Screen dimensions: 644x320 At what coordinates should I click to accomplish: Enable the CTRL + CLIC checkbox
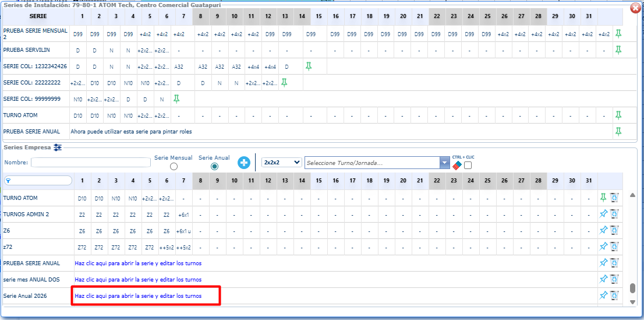(x=468, y=166)
